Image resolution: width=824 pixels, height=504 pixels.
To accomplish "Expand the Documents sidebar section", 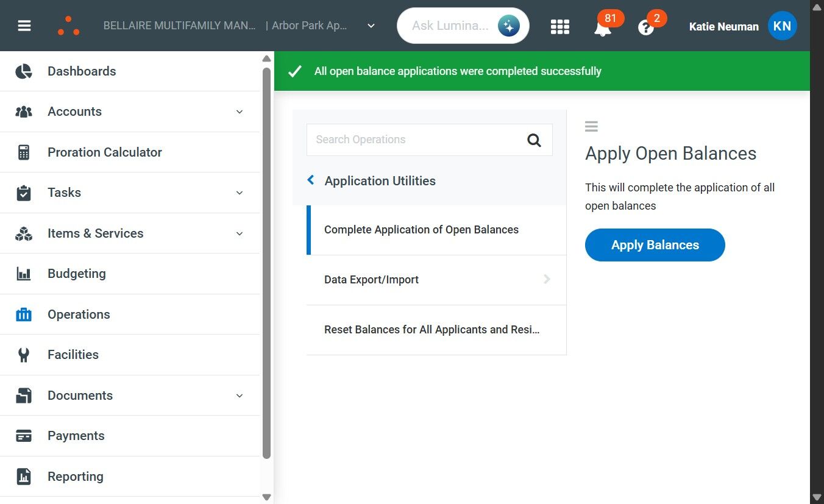I will pos(240,396).
